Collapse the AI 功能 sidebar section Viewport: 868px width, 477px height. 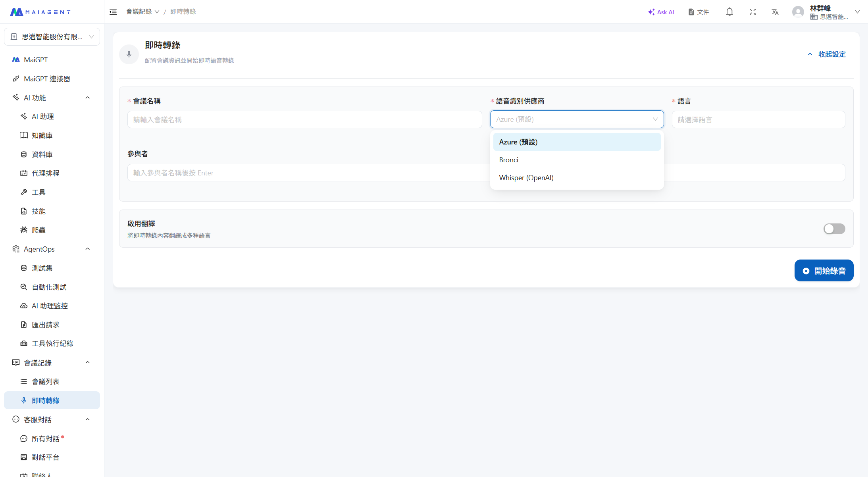(x=88, y=98)
